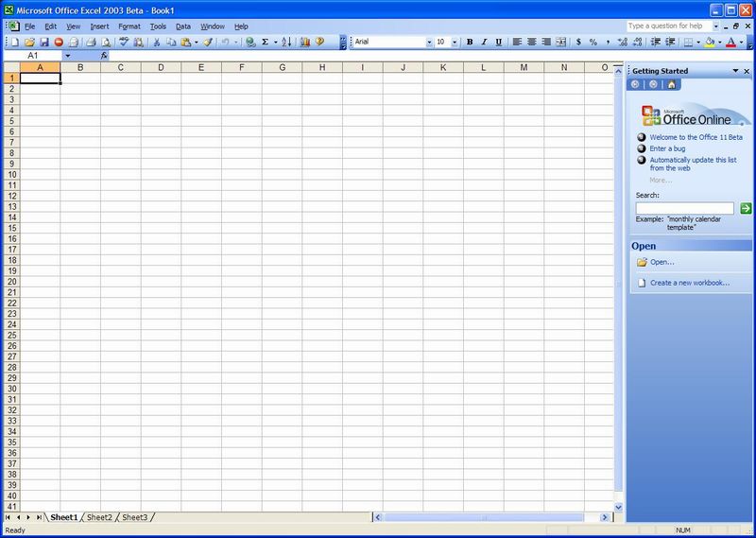
Task: Save the workbook with the floppy disk icon
Action: (x=43, y=42)
